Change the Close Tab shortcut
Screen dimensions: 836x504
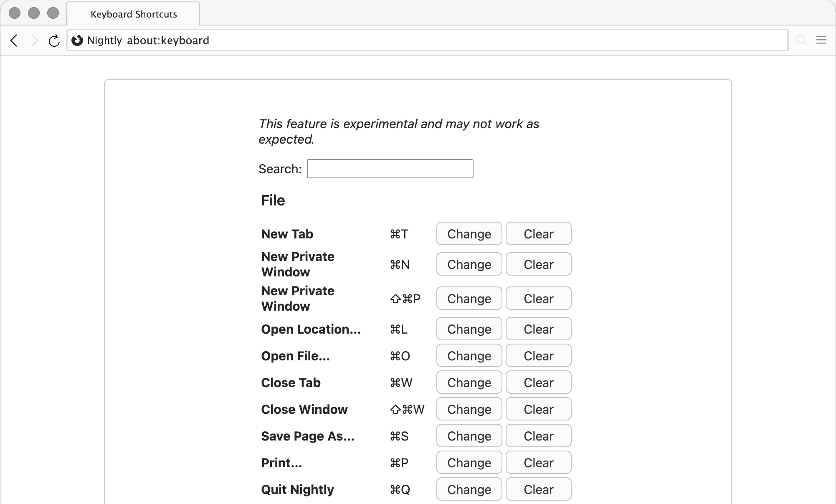pyautogui.click(x=469, y=382)
